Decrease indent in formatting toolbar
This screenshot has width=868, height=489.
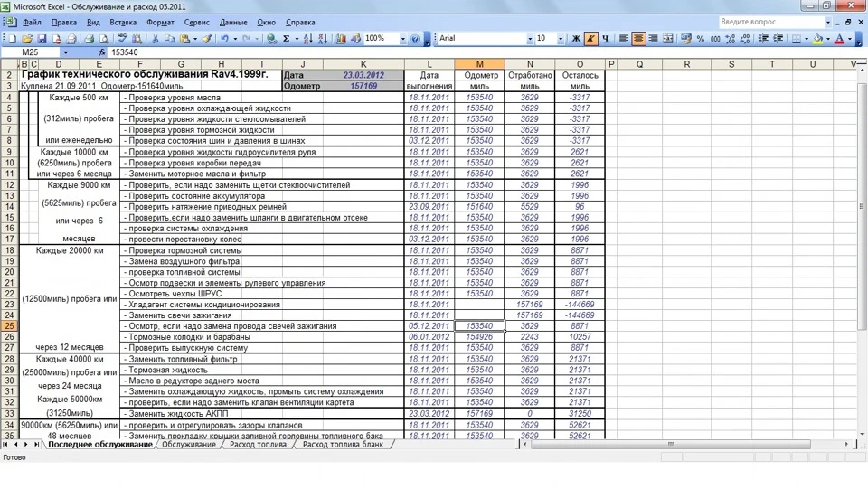pyautogui.click(x=763, y=39)
